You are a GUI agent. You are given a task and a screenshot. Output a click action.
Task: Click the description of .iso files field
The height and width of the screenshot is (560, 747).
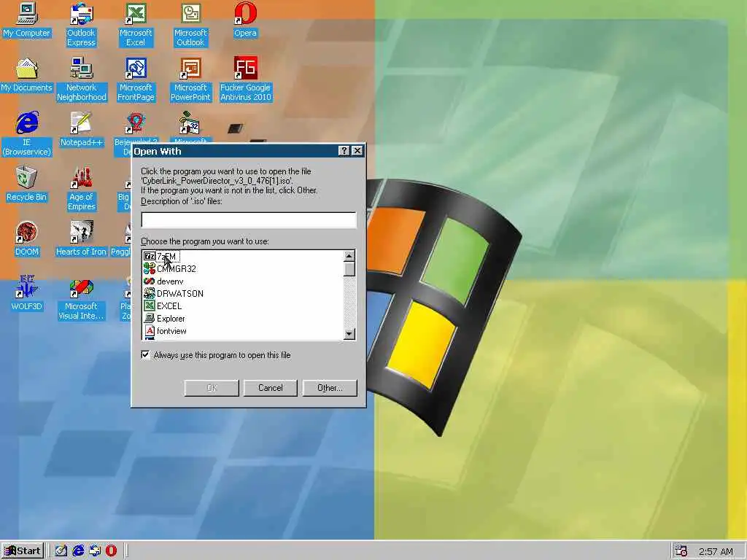(249, 219)
